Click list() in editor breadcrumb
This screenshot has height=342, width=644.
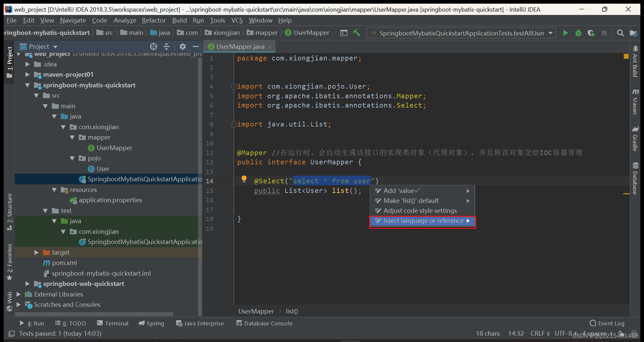(292, 311)
